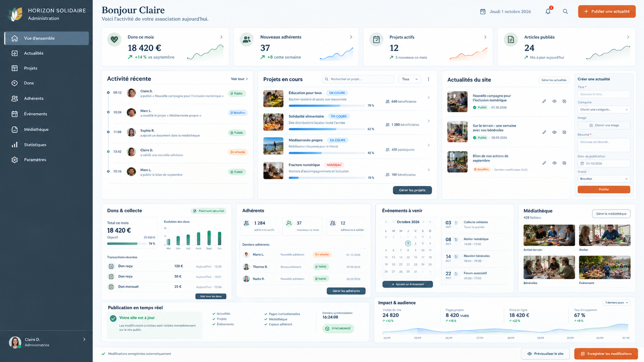
Task: Expand the Dons ce mois card arrow
Action: (x=221, y=37)
